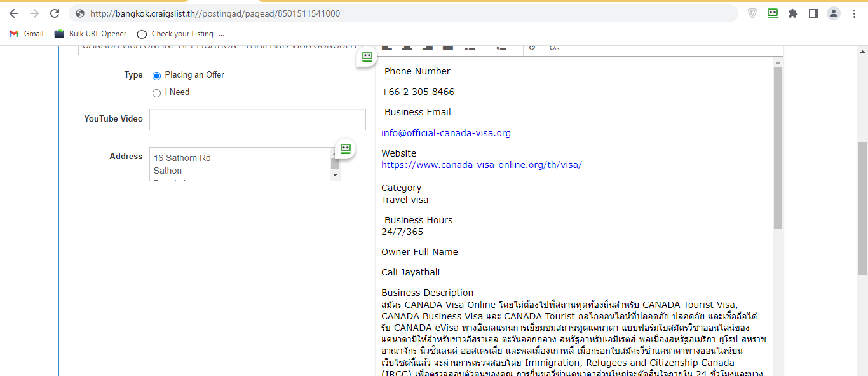
Task: Click the page vertical scrollbar thumb
Action: 862,209
